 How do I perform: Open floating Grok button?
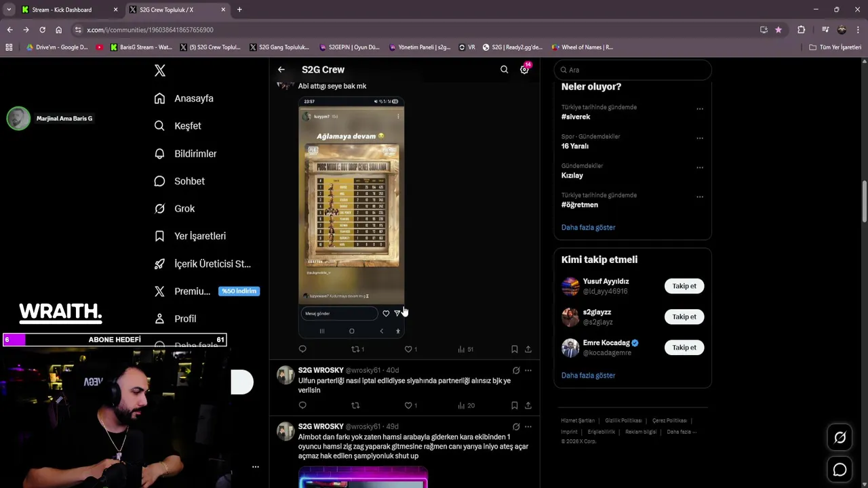840,438
